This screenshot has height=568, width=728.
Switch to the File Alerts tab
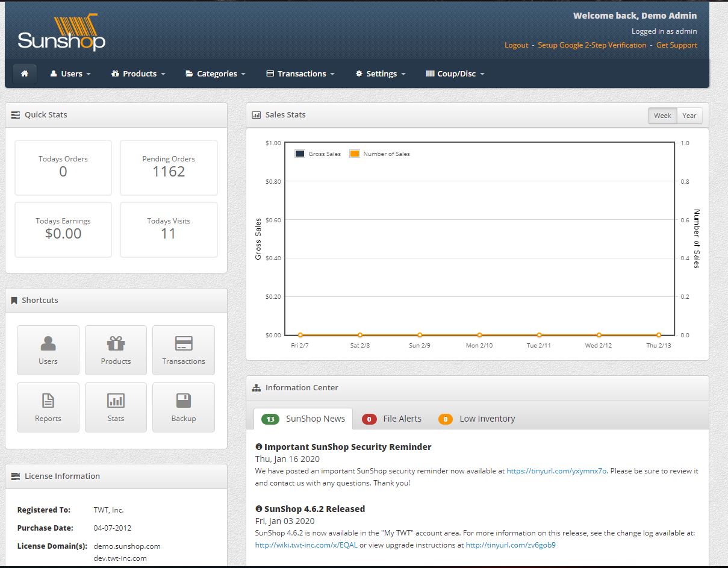pos(391,419)
